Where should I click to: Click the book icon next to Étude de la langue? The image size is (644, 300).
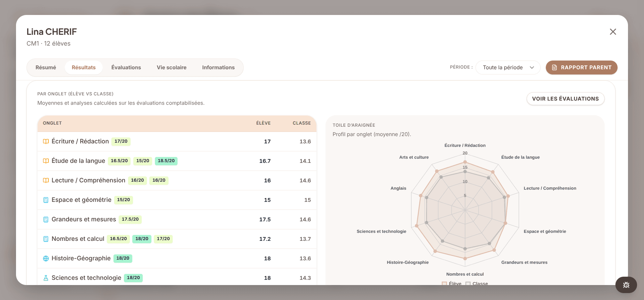(x=46, y=161)
